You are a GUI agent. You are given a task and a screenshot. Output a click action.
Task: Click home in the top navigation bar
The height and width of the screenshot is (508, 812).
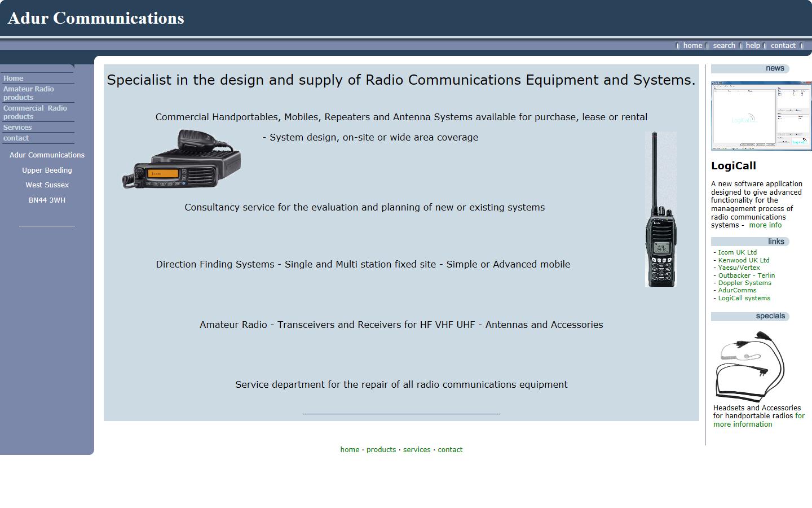pos(692,45)
